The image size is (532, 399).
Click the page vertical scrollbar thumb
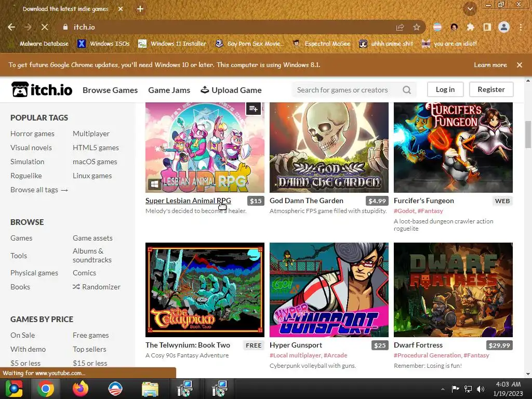click(528, 135)
